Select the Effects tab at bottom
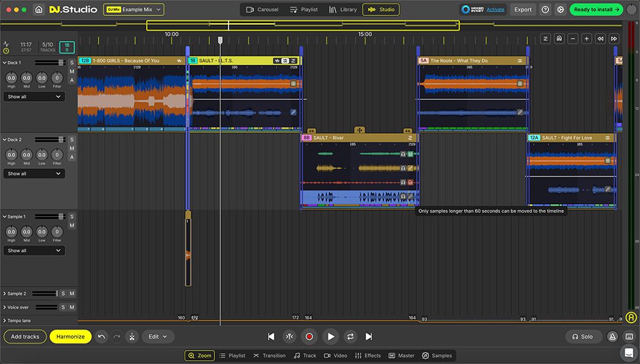Viewport: 640px width, 364px height. pyautogui.click(x=368, y=356)
